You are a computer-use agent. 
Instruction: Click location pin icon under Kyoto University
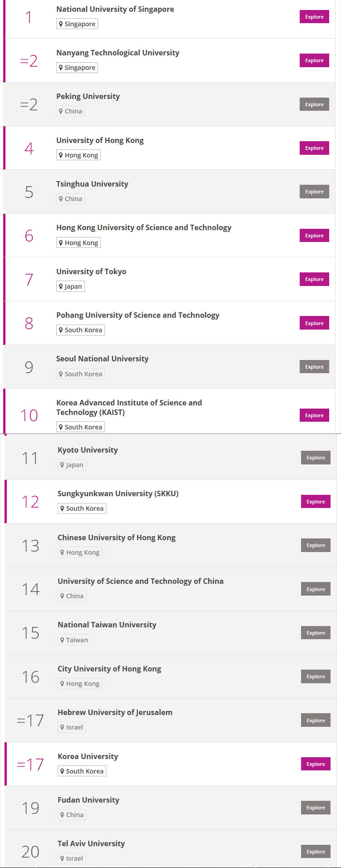[x=62, y=465]
